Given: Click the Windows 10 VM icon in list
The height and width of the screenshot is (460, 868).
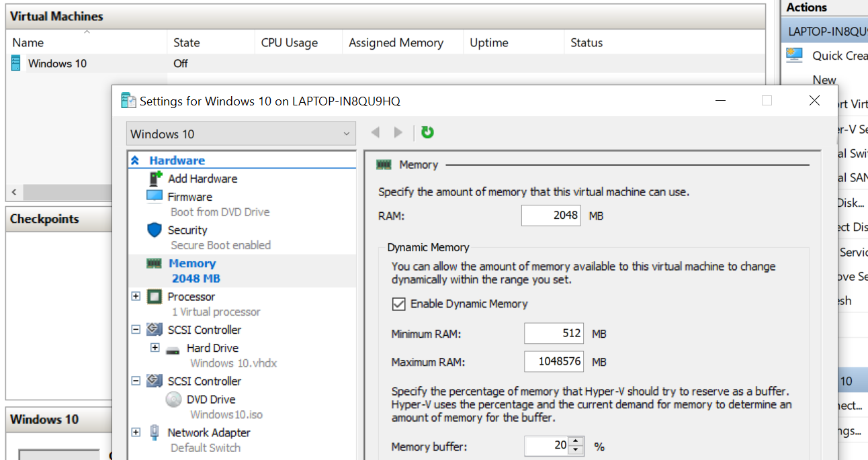Looking at the screenshot, I should pos(16,64).
